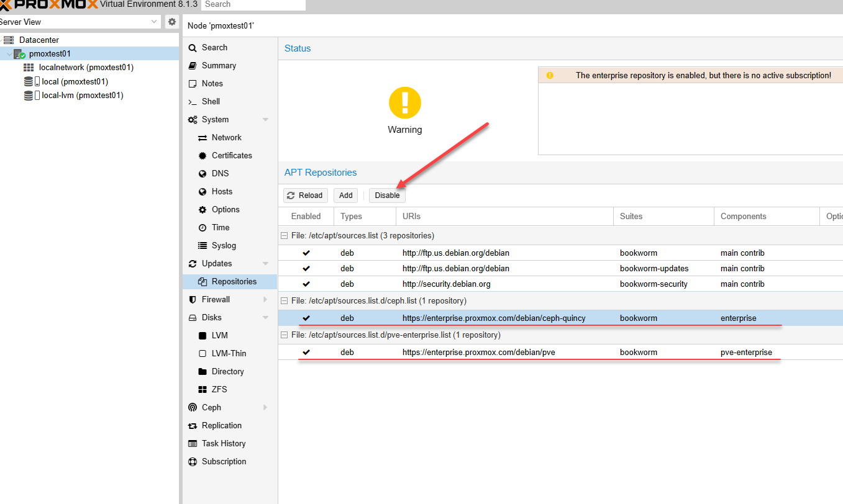Click the Shell terminal icon in sidebar
Screen dimensions: 843x504
tap(193, 102)
